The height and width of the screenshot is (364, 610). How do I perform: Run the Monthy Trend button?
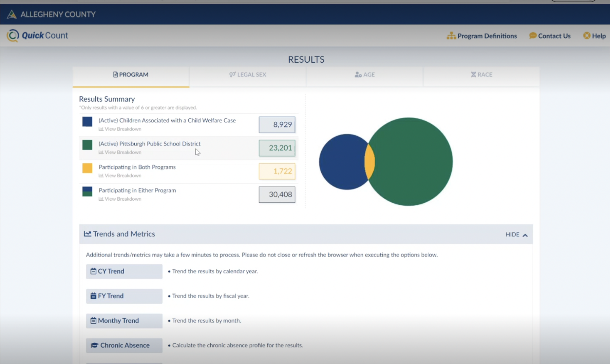(124, 321)
